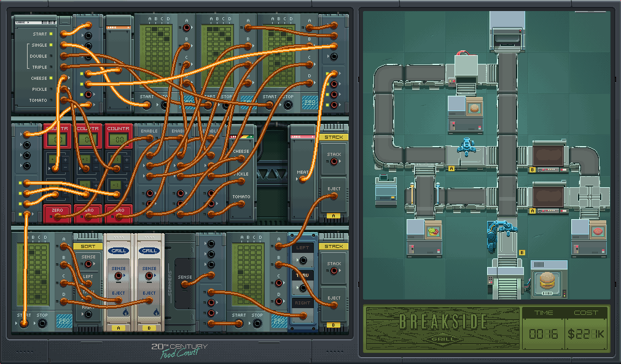
Task: Click the SINGLE output jack on the order panel
Action: pos(64,45)
